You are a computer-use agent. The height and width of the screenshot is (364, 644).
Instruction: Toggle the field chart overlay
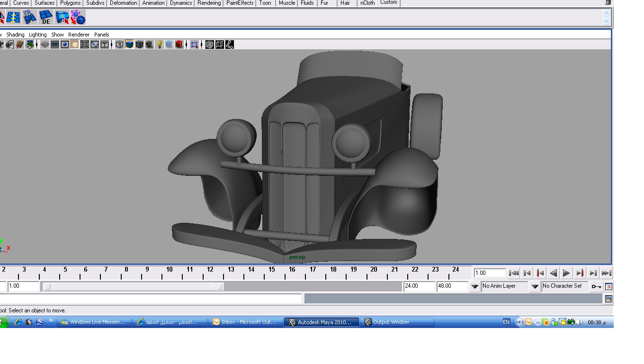[85, 45]
